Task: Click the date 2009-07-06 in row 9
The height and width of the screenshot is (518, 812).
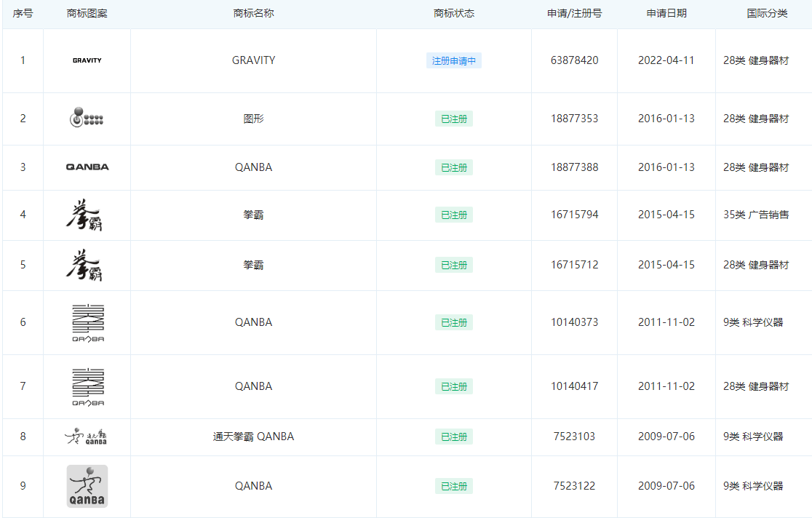Action: [x=666, y=486]
